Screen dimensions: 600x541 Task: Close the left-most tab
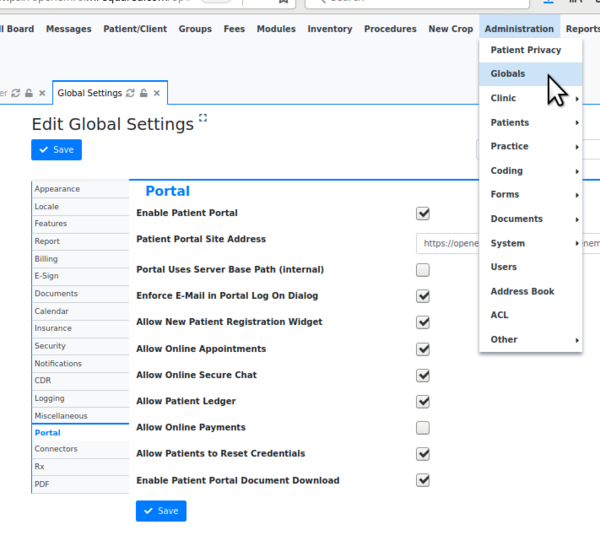[x=42, y=93]
